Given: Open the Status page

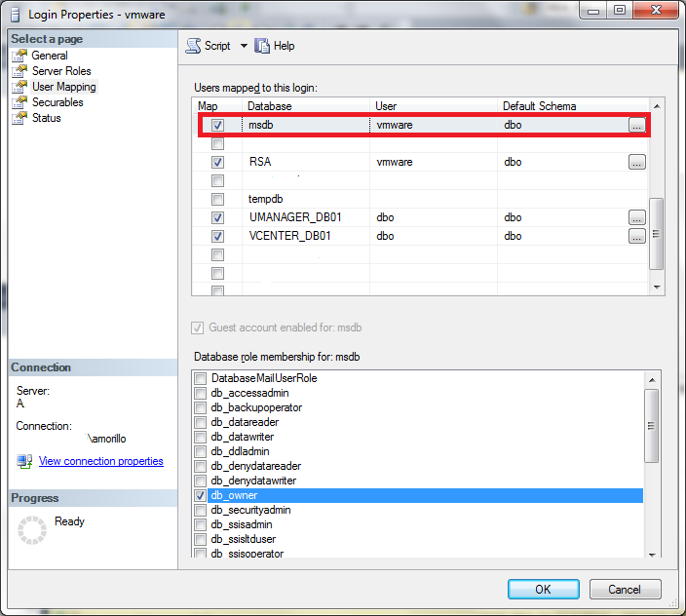Looking at the screenshot, I should pos(47,118).
